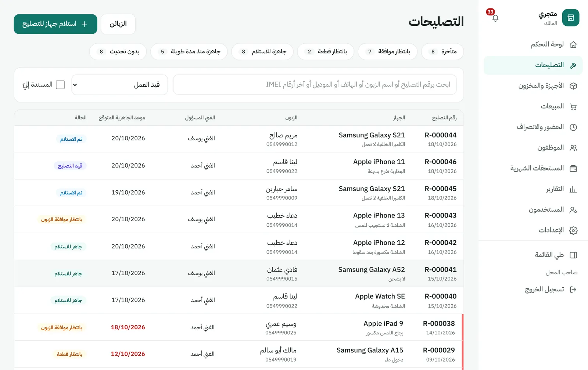Click بانتظار قطعة status badge in table
The image size is (588, 370).
[x=69, y=354]
